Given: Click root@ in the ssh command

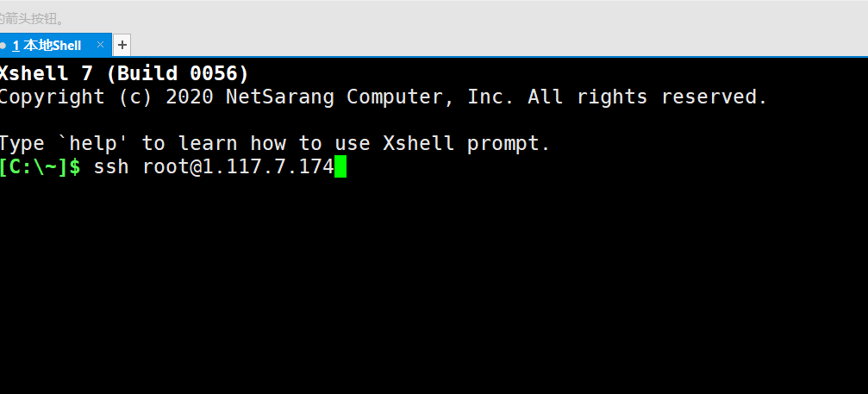Looking at the screenshot, I should coord(172,166).
